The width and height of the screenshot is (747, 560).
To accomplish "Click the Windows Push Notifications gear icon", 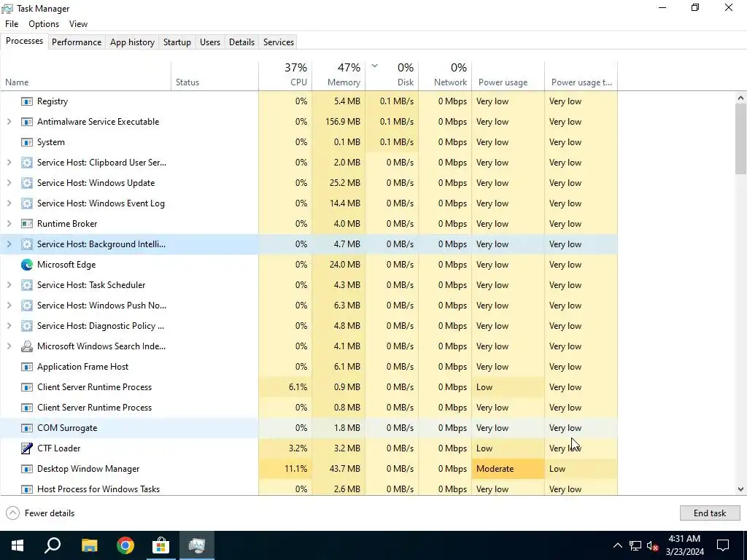I will point(27,306).
